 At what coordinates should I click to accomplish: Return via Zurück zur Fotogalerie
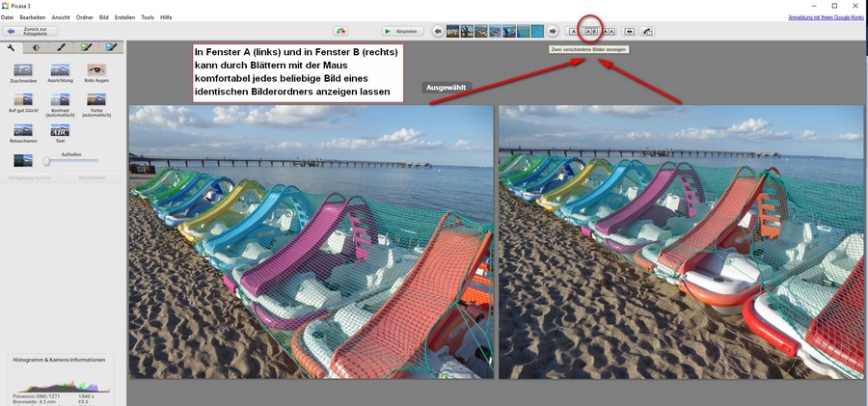[x=30, y=31]
